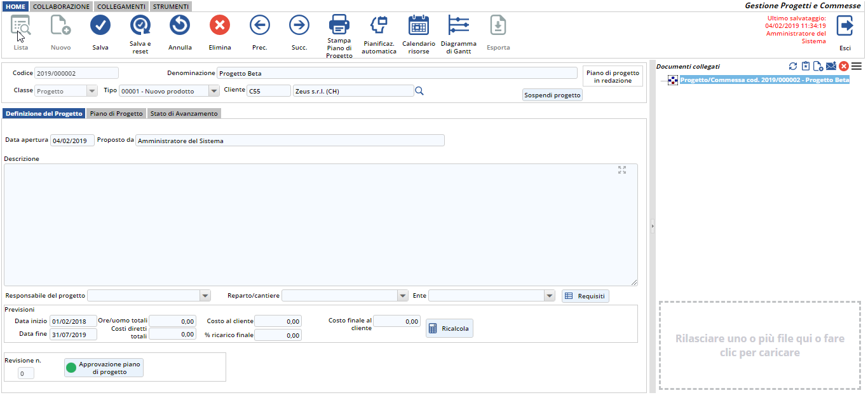The height and width of the screenshot is (395, 868).
Task: Open Calendario risorse from toolbar
Action: pos(418,25)
